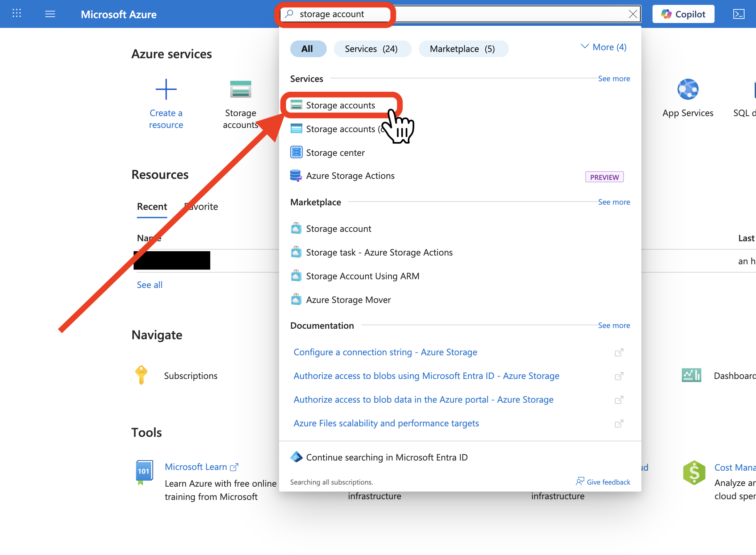Click the Cloud Shell icon
Image resolution: width=756 pixels, height=555 pixels.
(739, 14)
